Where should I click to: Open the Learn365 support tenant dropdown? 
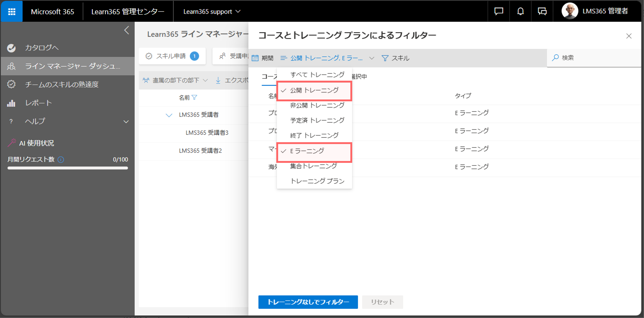click(212, 12)
